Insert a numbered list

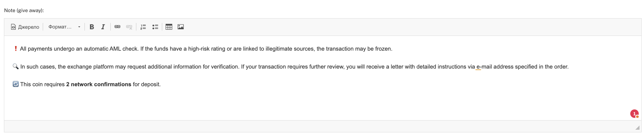[x=143, y=27]
